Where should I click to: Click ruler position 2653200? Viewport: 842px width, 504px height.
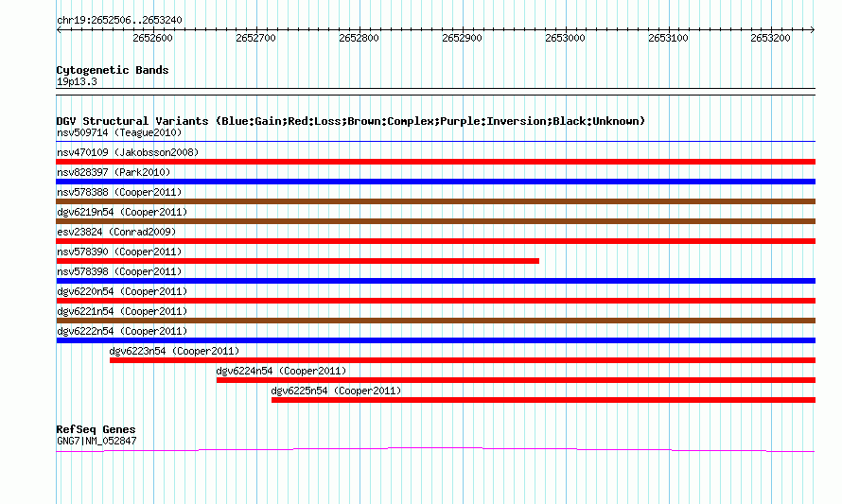tap(771, 38)
